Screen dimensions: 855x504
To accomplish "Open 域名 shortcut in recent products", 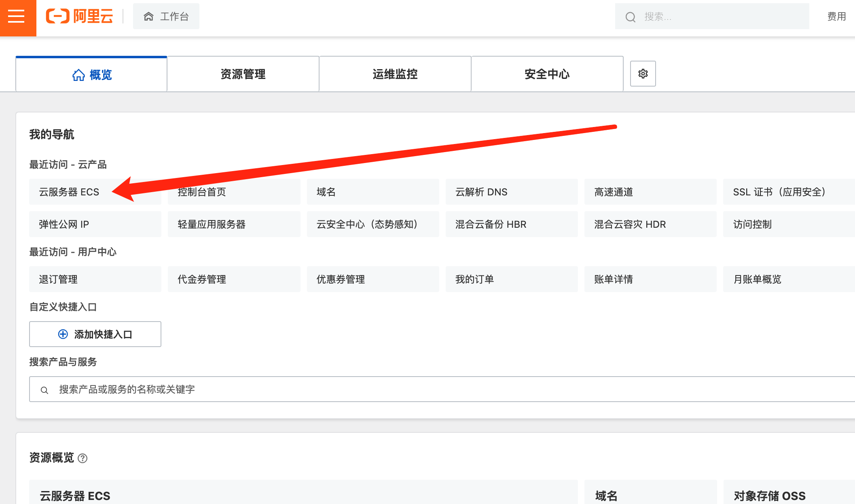I will [373, 192].
